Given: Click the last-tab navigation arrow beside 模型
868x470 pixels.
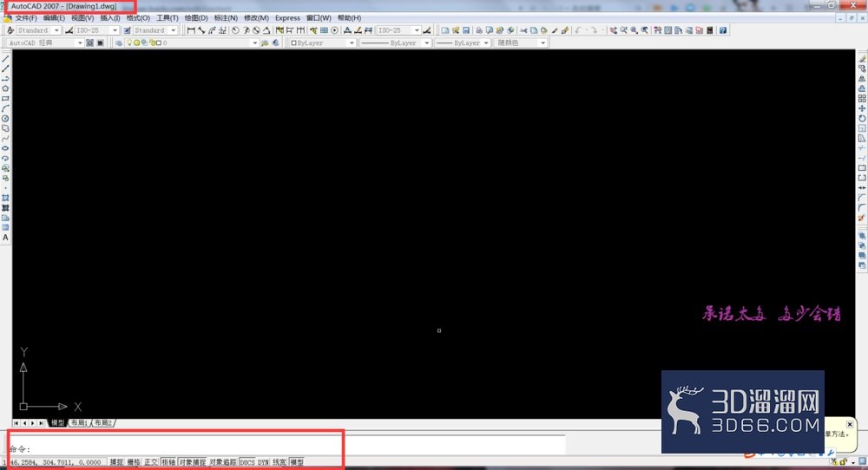Looking at the screenshot, I should 41,423.
